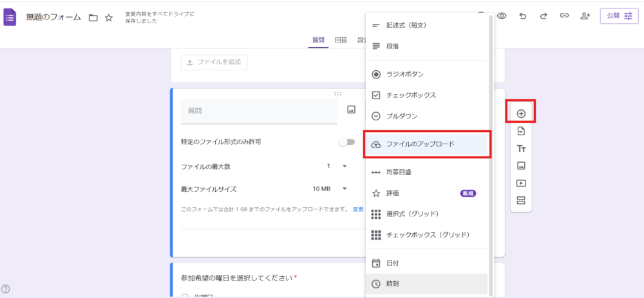Add video from side toolbar

pyautogui.click(x=521, y=183)
